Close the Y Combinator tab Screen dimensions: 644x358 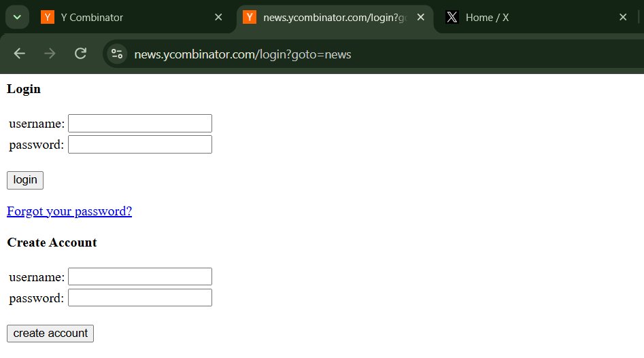pos(218,17)
